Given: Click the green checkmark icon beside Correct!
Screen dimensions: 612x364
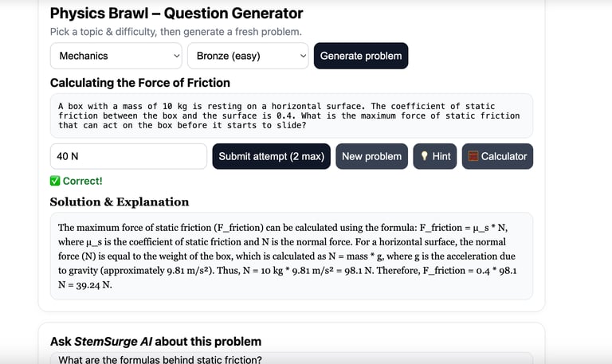Looking at the screenshot, I should (x=55, y=181).
